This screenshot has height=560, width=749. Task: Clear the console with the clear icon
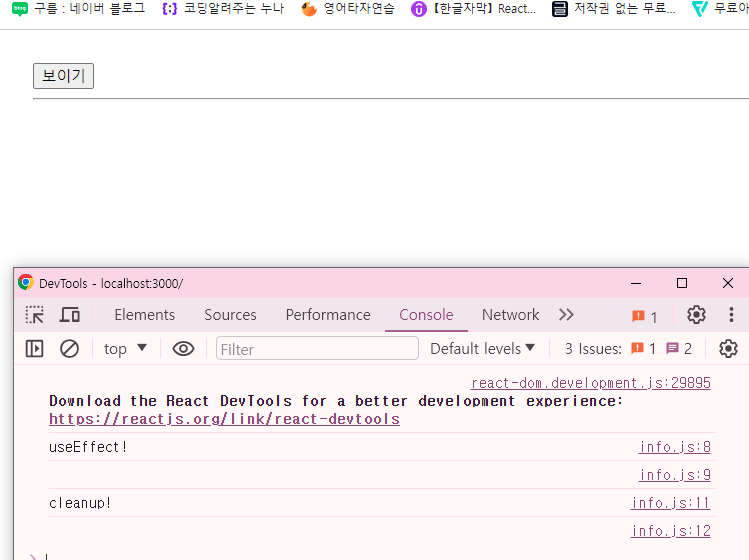[x=69, y=349]
